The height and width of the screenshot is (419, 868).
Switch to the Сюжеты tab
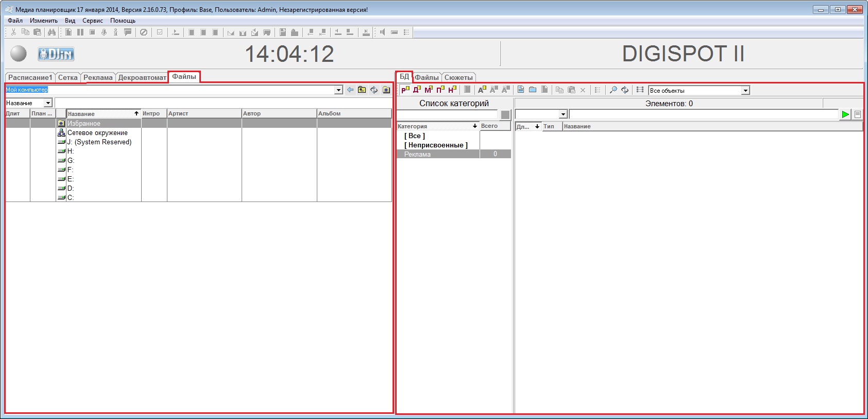[458, 77]
